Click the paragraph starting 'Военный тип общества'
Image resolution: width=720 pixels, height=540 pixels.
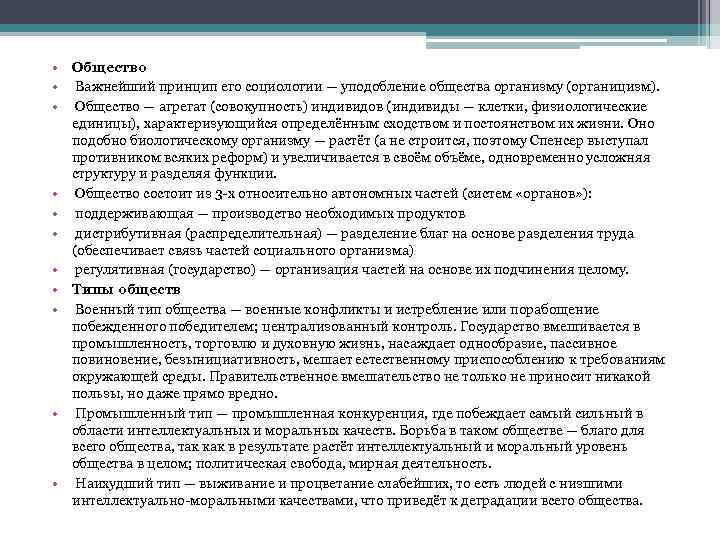(x=368, y=352)
